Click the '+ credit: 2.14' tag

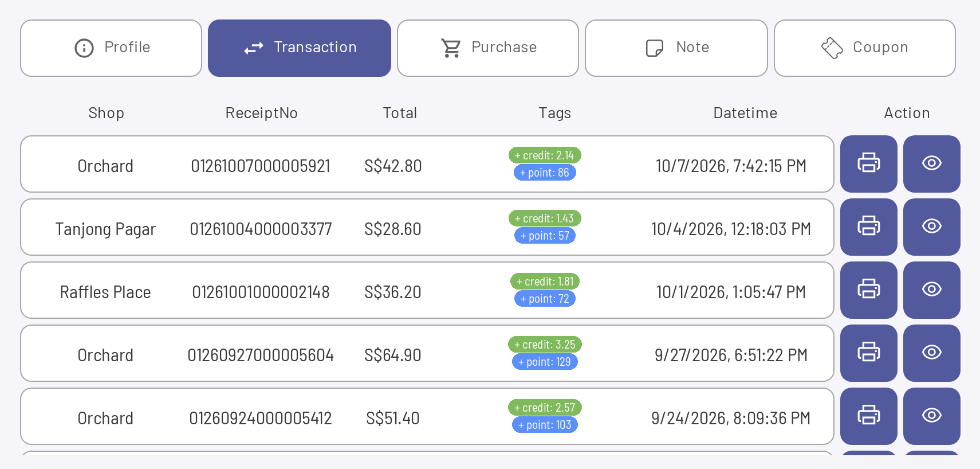(545, 155)
